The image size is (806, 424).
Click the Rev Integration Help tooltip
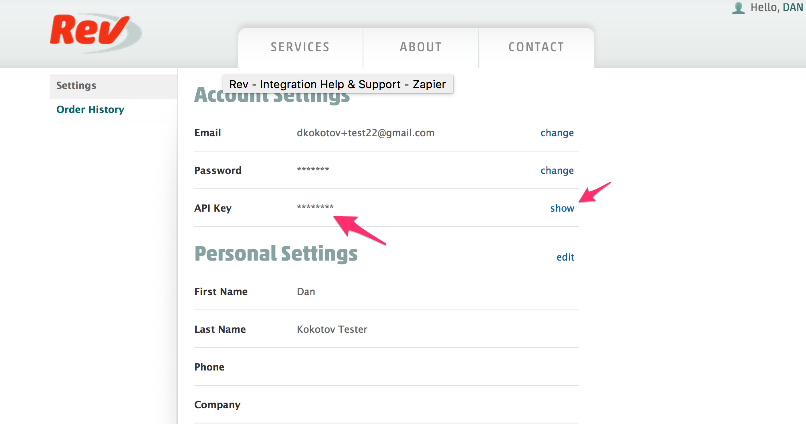coord(338,84)
